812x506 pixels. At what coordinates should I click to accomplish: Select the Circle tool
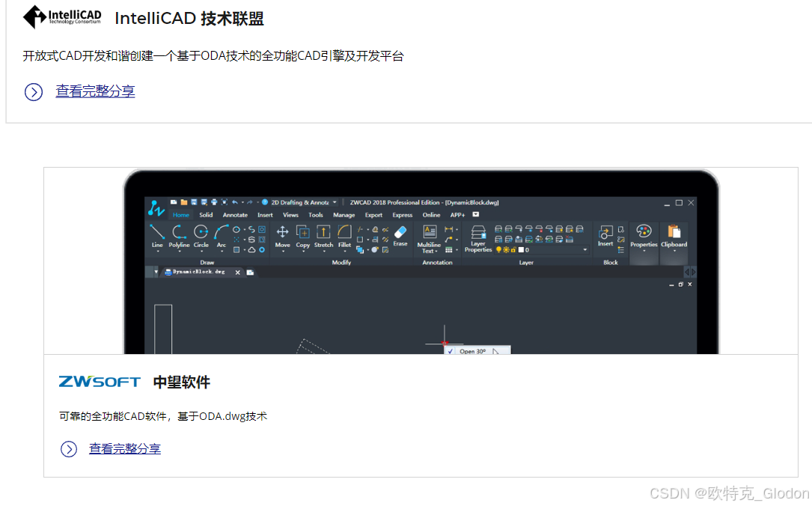[201, 236]
